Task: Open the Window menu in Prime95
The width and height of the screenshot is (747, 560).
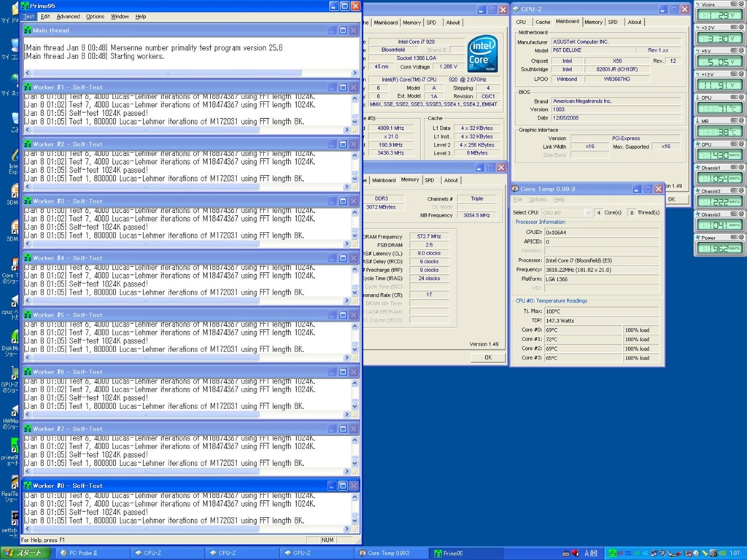Action: tap(120, 16)
